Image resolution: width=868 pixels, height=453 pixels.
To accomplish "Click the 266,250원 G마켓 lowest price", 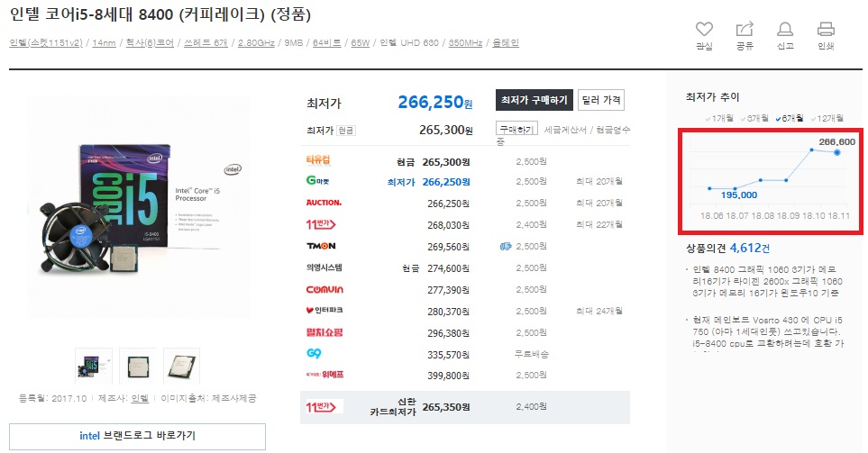I will coord(446,182).
